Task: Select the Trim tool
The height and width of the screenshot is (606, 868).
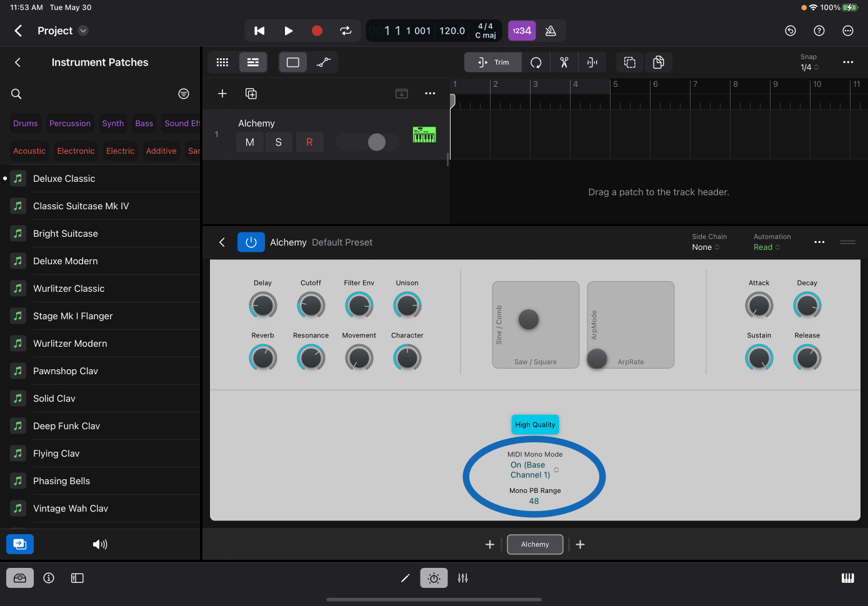Action: (x=493, y=62)
